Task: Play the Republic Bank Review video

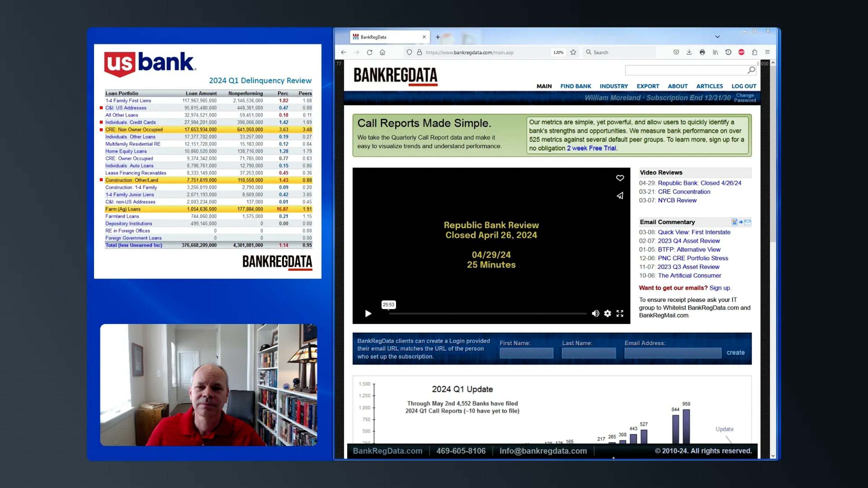Action: pos(368,313)
